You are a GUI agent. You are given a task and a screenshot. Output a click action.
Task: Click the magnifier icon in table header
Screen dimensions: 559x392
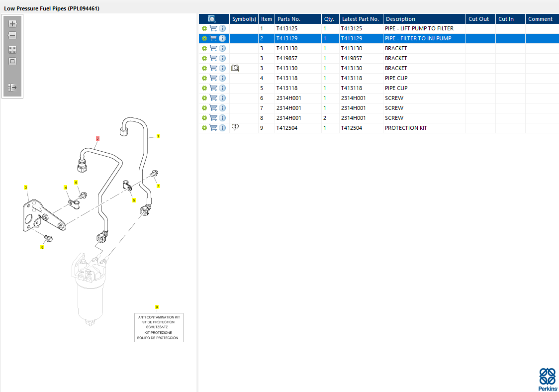pos(212,19)
